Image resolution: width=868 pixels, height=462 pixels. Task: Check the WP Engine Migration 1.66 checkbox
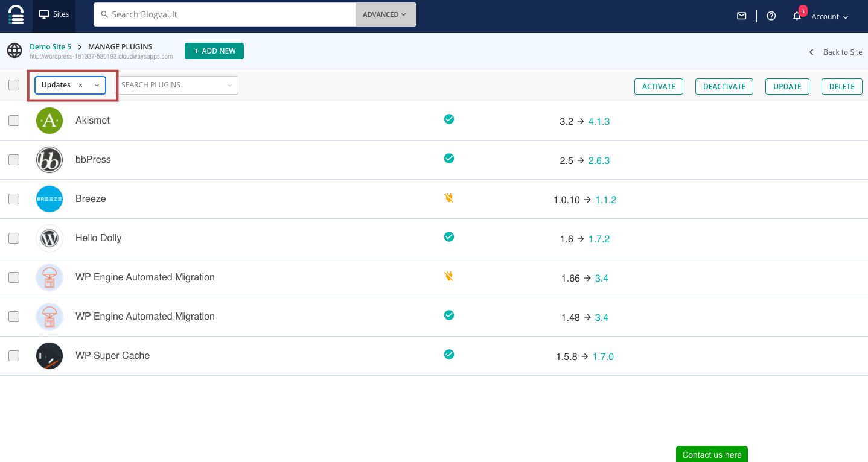click(14, 277)
